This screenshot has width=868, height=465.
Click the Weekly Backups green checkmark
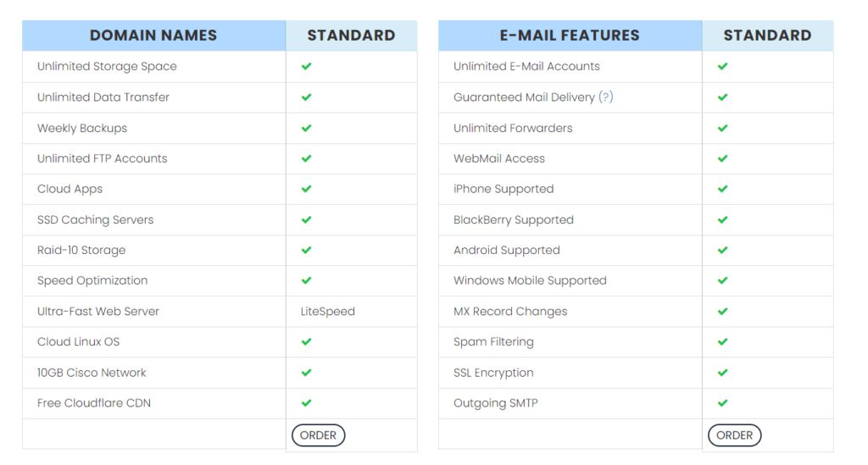pyautogui.click(x=306, y=128)
